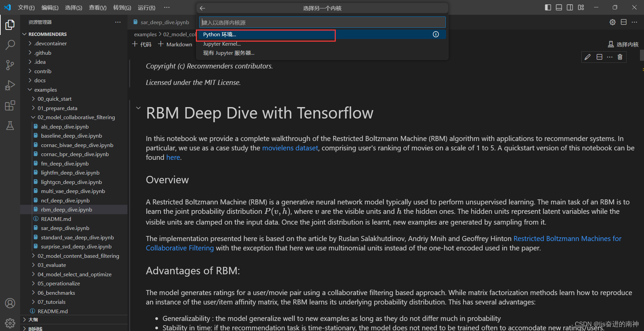
Task: Open the Selection menu
Action: pyautogui.click(x=73, y=7)
